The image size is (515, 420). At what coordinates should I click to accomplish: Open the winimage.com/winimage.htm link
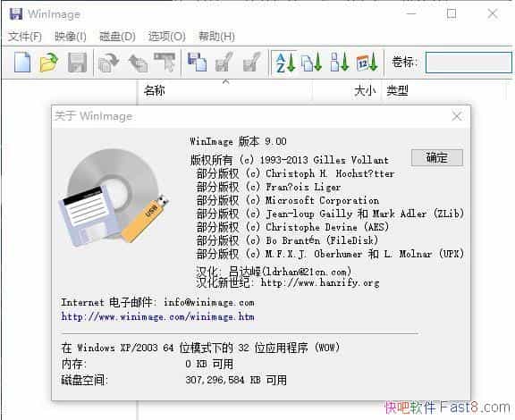click(x=157, y=317)
